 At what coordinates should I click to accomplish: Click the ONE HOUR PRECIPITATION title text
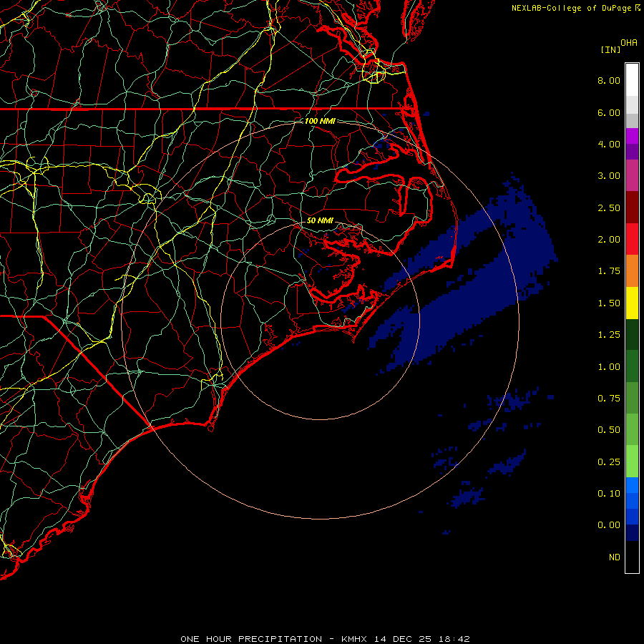[251, 639]
